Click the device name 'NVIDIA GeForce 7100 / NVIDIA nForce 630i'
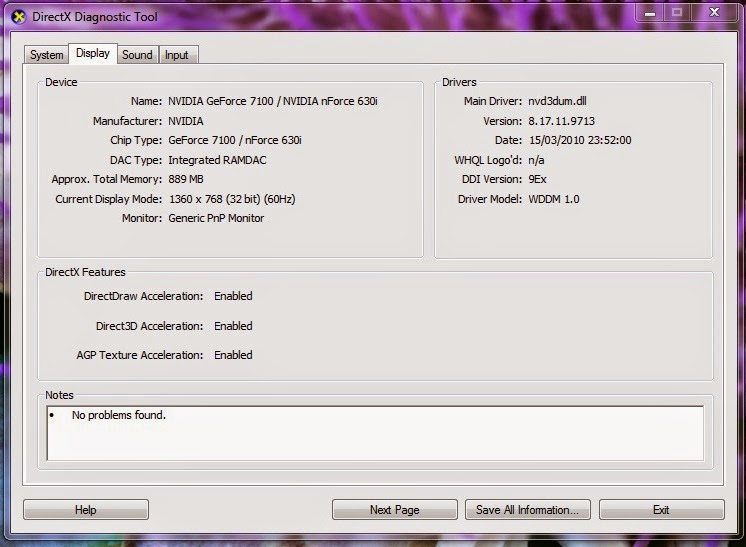The image size is (746, 547). click(x=273, y=101)
